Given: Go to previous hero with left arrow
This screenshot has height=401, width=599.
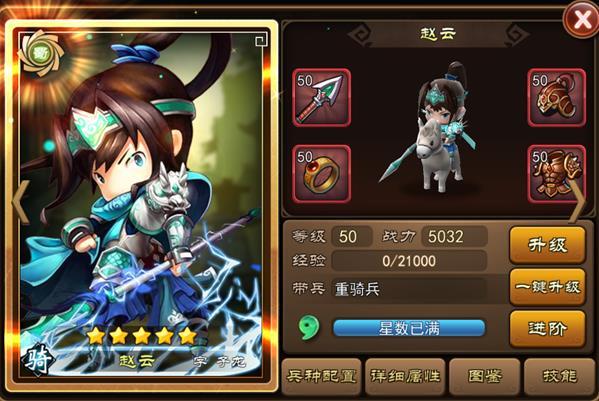Looking at the screenshot, I should [21, 202].
